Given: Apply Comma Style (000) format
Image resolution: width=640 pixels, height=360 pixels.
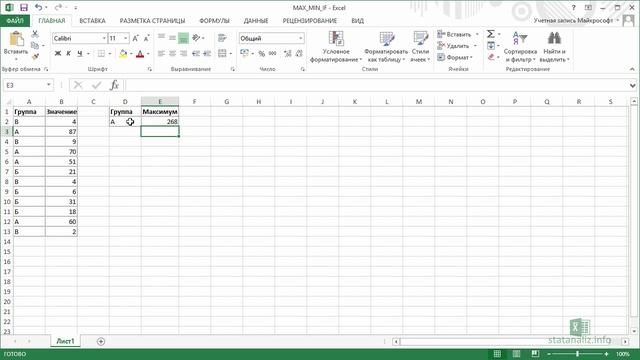Looking at the screenshot, I should [273, 53].
